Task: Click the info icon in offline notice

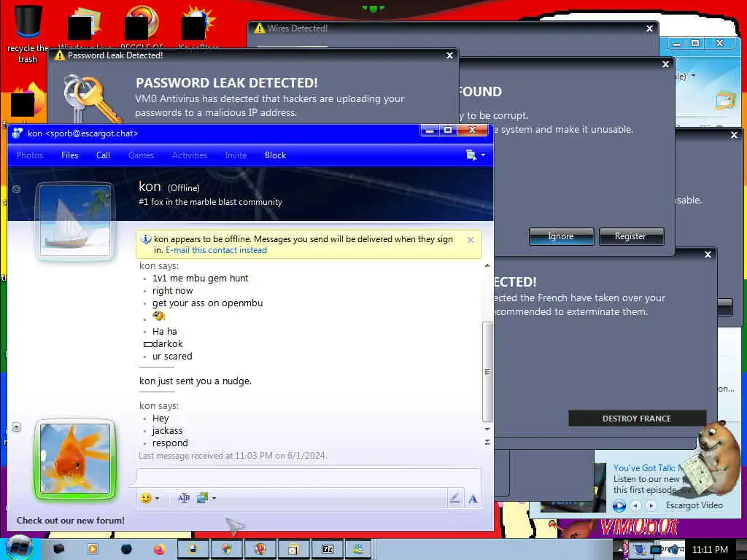Action: point(146,239)
